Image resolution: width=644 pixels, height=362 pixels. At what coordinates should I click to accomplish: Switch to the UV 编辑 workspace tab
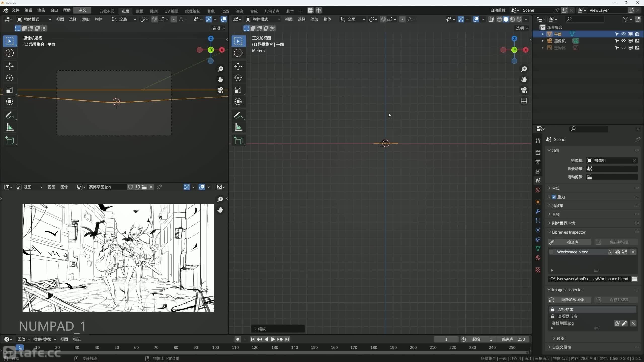171,11
